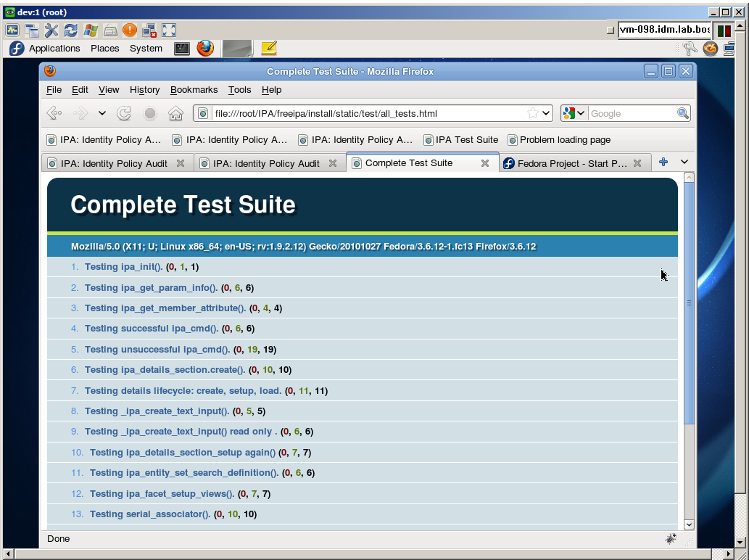Click the search magnifier icon in Google box
The width and height of the screenshot is (749, 560).
click(x=682, y=113)
